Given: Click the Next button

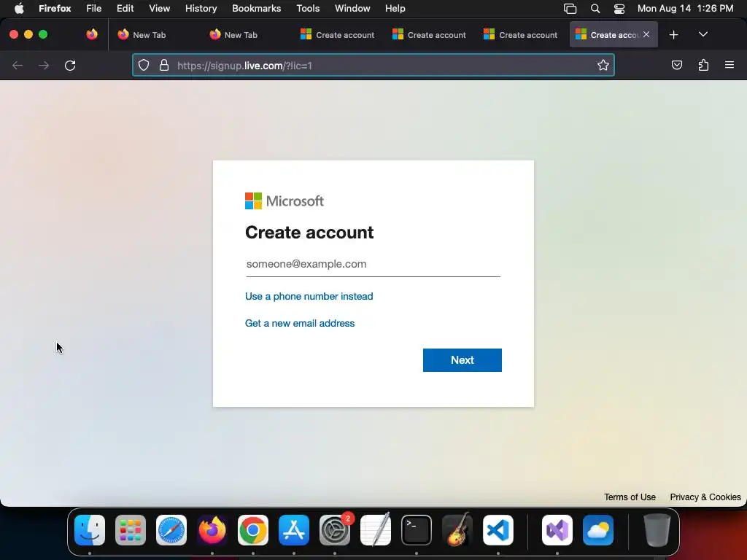Looking at the screenshot, I should pyautogui.click(x=462, y=360).
